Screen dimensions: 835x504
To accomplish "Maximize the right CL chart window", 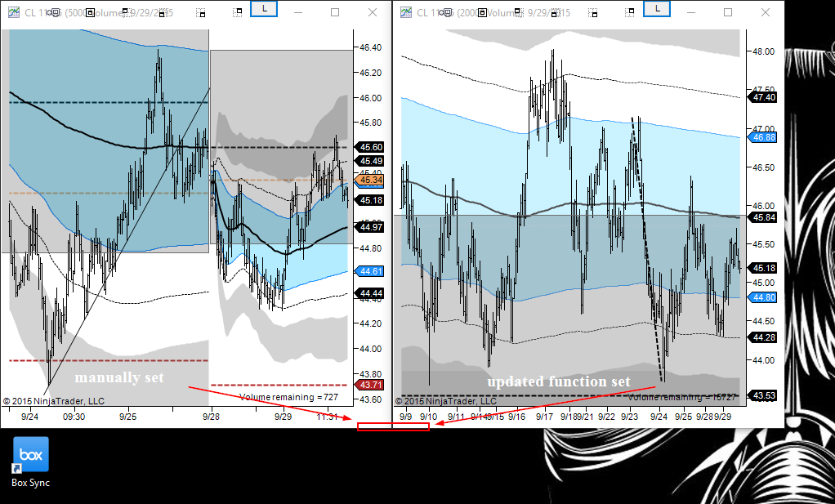I will (x=728, y=12).
